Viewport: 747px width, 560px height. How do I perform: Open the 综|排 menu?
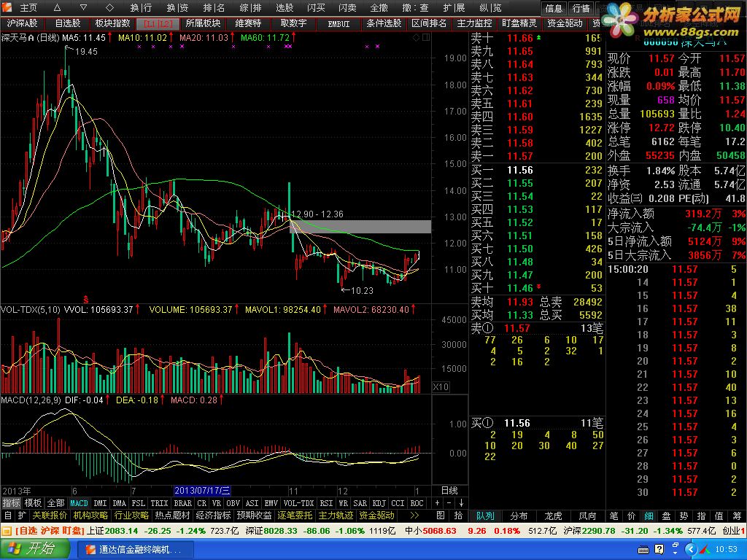click(251, 7)
